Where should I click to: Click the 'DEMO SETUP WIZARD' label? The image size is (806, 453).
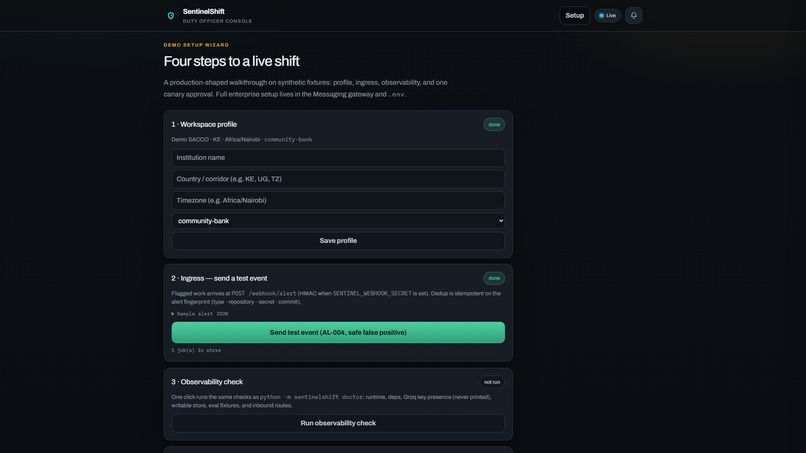coord(196,45)
